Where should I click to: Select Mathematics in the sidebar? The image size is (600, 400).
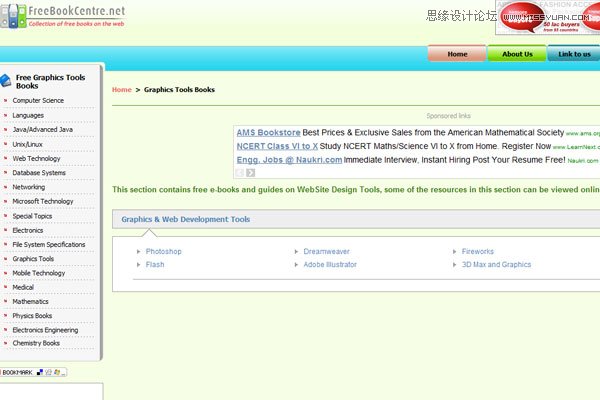[x=30, y=301]
